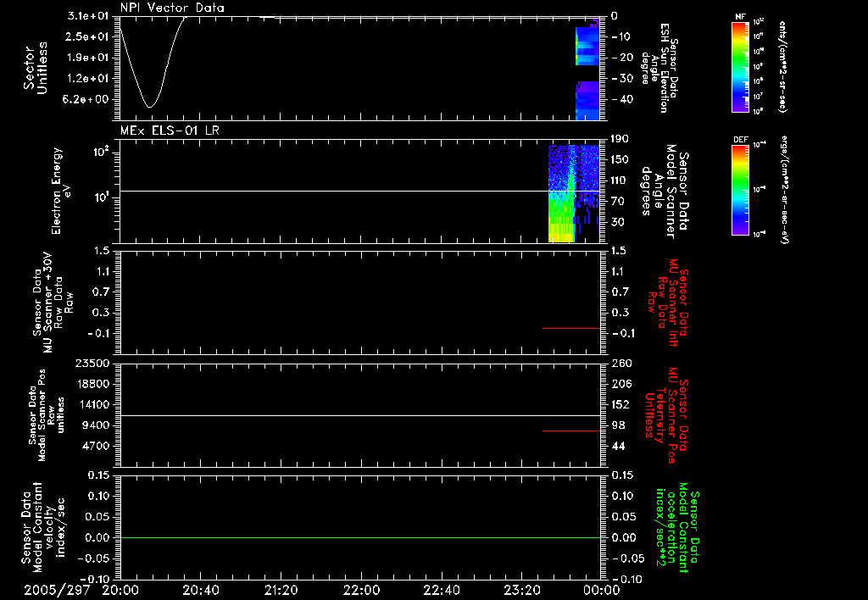868x600 pixels.
Task: Click the red 'MU Scanner Int Raw Data' axis title
Action: (668, 303)
